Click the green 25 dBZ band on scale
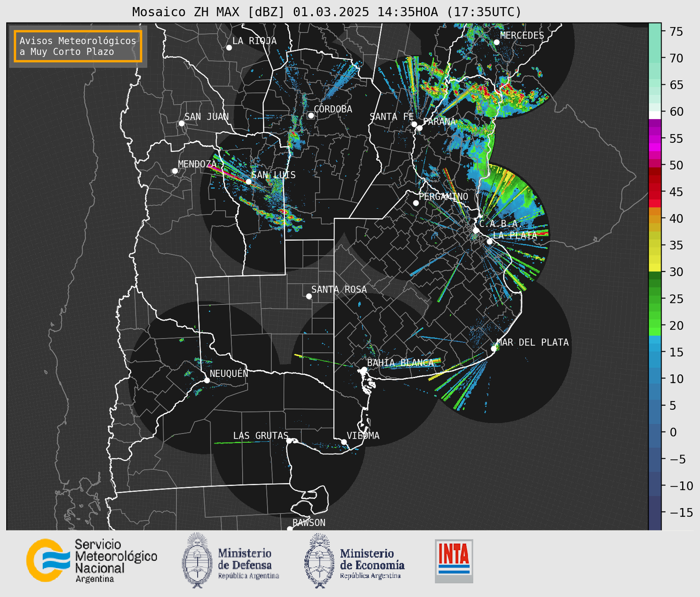700x597 pixels. (655, 299)
